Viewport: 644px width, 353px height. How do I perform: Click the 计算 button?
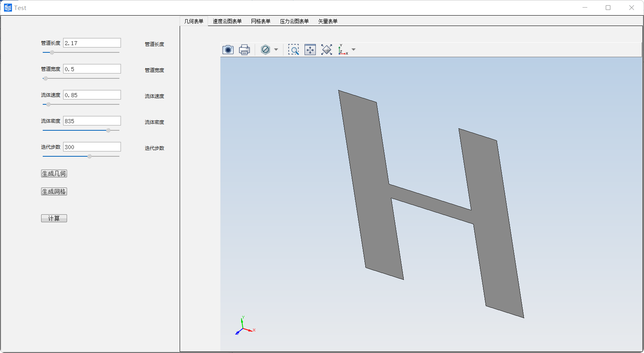pos(54,218)
